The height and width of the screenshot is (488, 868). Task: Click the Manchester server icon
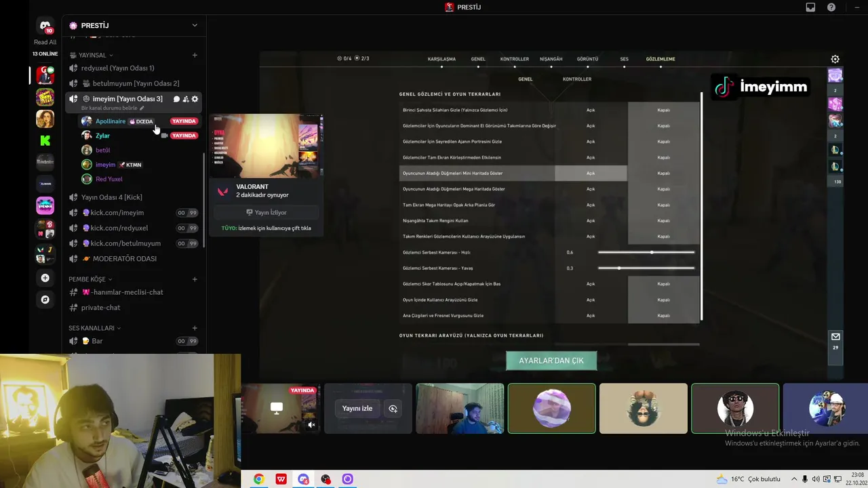click(45, 162)
